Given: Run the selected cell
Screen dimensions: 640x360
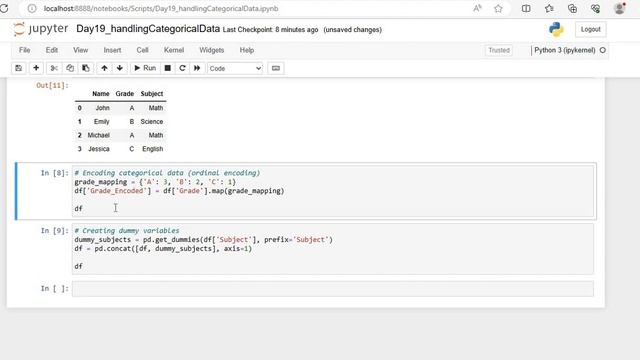Looking at the screenshot, I should click(145, 68).
